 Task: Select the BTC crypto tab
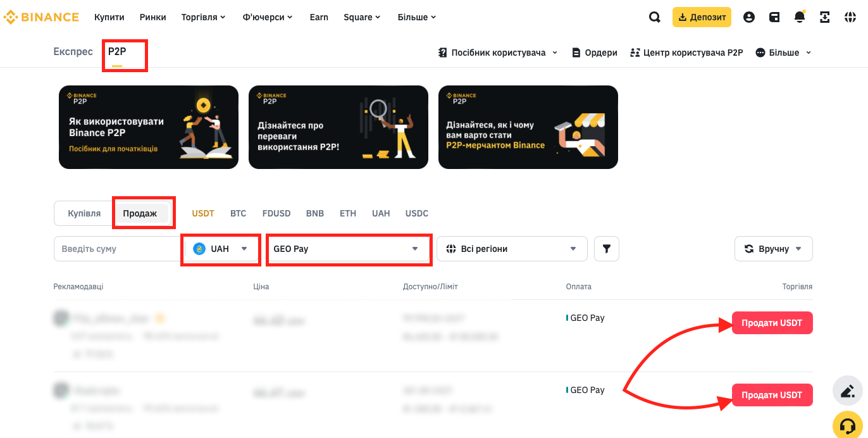pos(238,213)
